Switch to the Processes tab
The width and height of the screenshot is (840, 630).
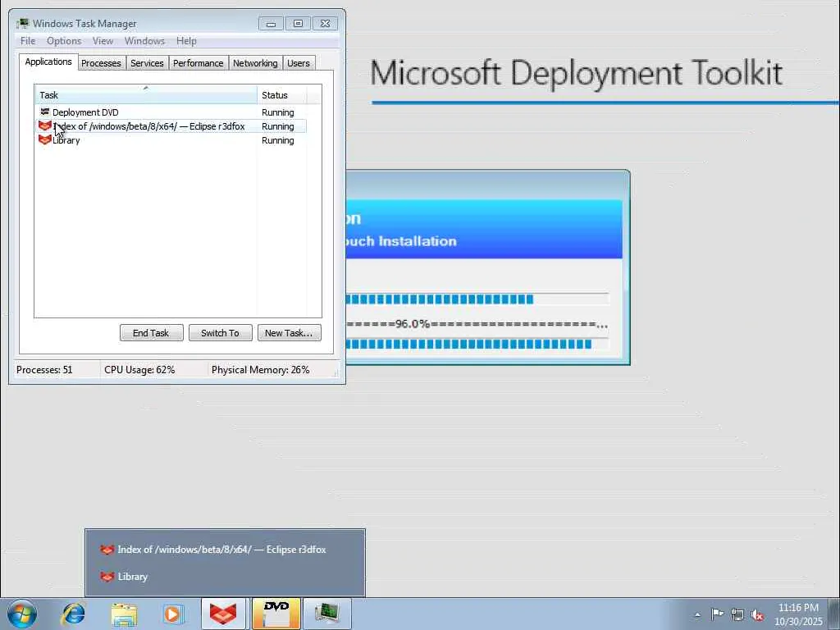coord(101,63)
